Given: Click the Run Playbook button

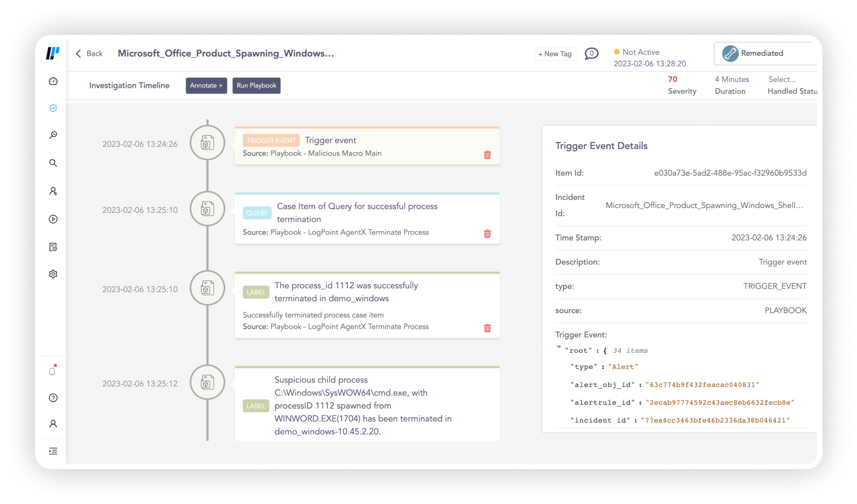Looking at the screenshot, I should pos(257,86).
